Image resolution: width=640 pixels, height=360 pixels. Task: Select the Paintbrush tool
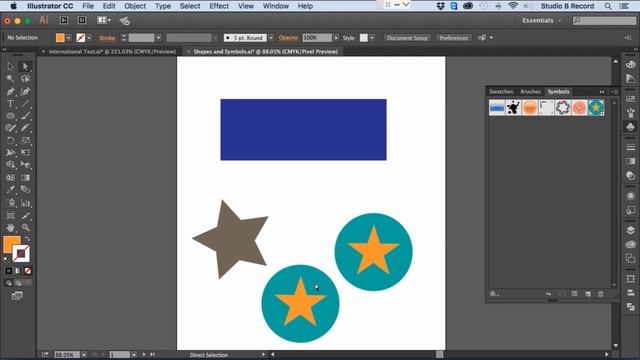click(25, 116)
